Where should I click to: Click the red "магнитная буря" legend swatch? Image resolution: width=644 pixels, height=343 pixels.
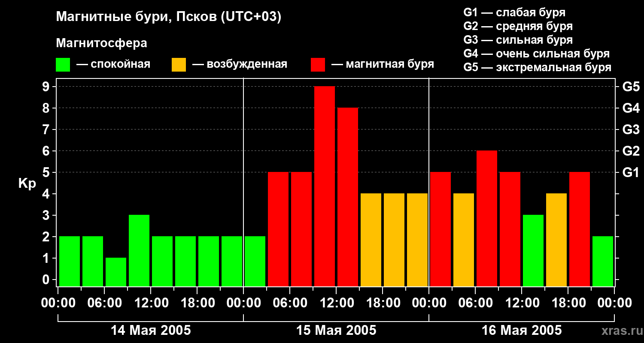pos(318,65)
